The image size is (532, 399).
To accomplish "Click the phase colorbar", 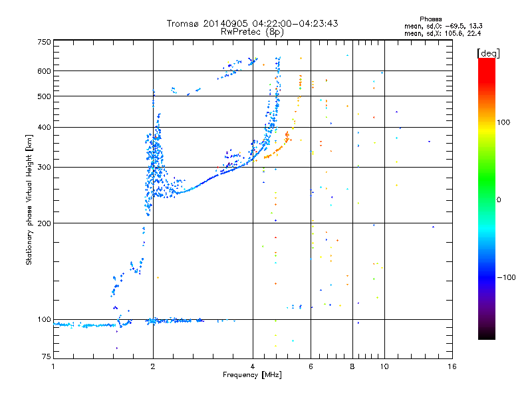I will pyautogui.click(x=487, y=198).
